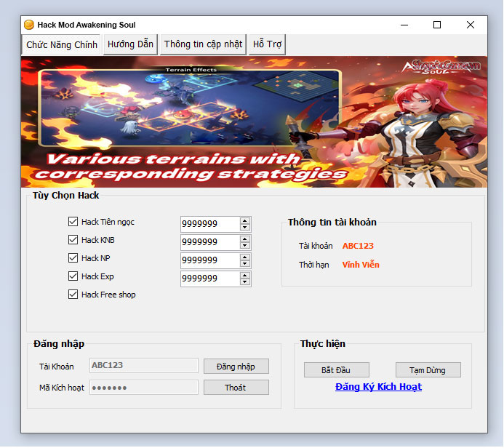Decrement the Hack KNB value spinner
Image resolution: width=504 pixels, height=448 pixels.
point(245,246)
